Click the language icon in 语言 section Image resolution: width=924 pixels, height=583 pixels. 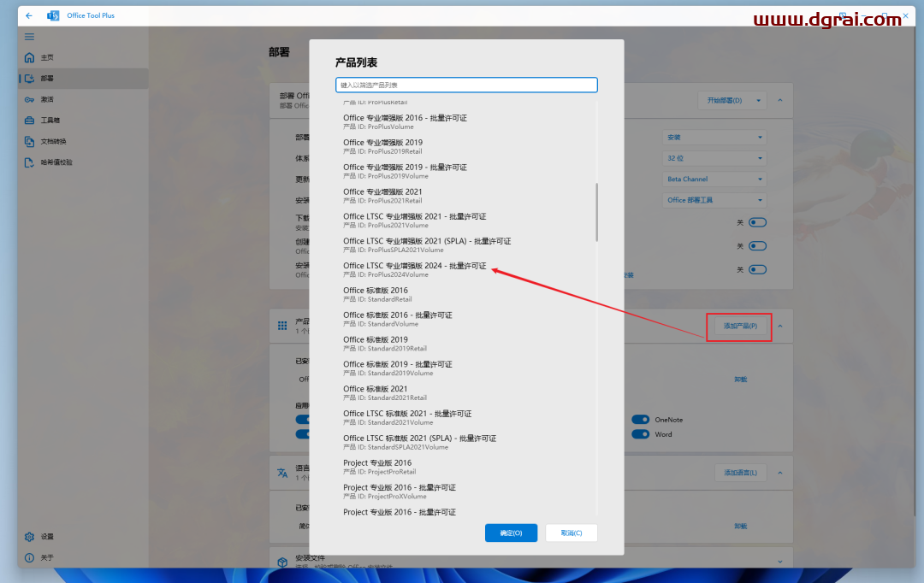point(282,473)
